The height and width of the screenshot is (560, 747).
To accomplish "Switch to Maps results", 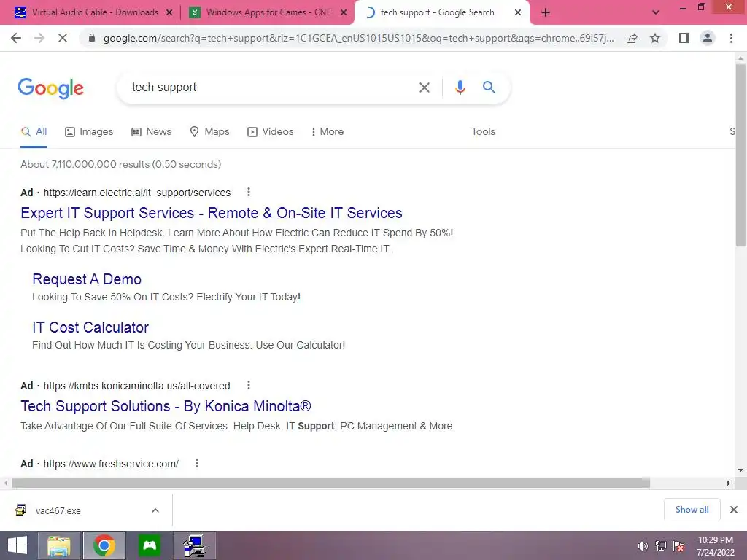I will (x=209, y=132).
